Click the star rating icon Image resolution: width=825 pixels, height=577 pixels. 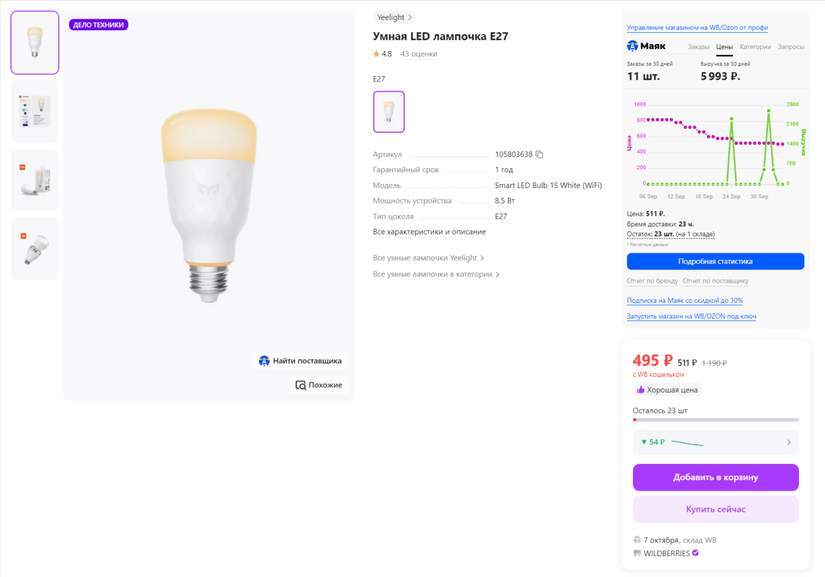tap(376, 54)
